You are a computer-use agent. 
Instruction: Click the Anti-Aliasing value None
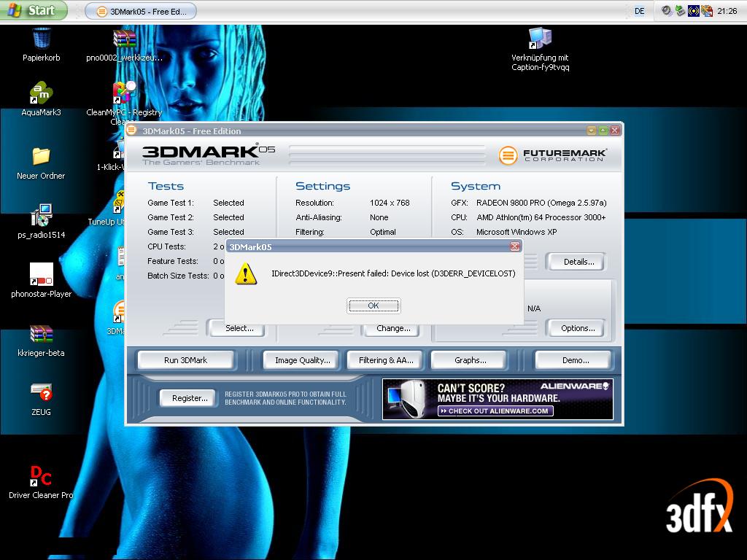pyautogui.click(x=379, y=217)
